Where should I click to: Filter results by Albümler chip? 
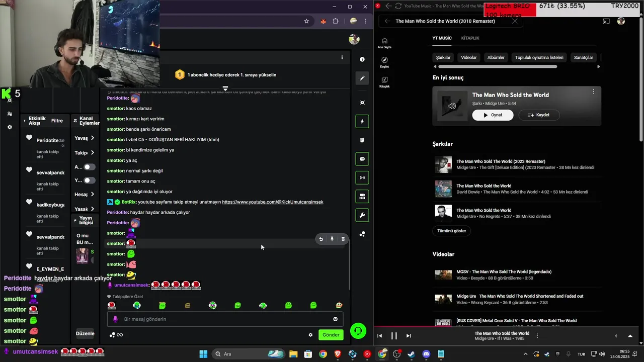click(496, 57)
